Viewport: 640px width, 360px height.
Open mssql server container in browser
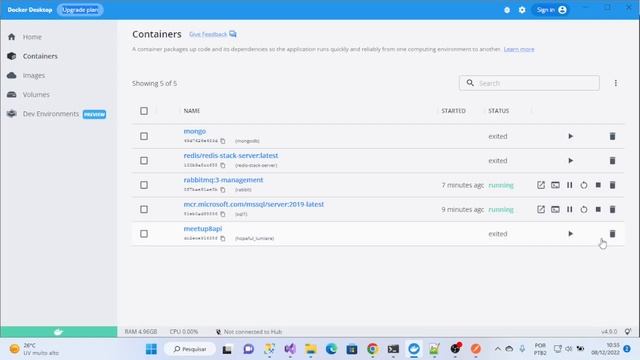click(541, 209)
